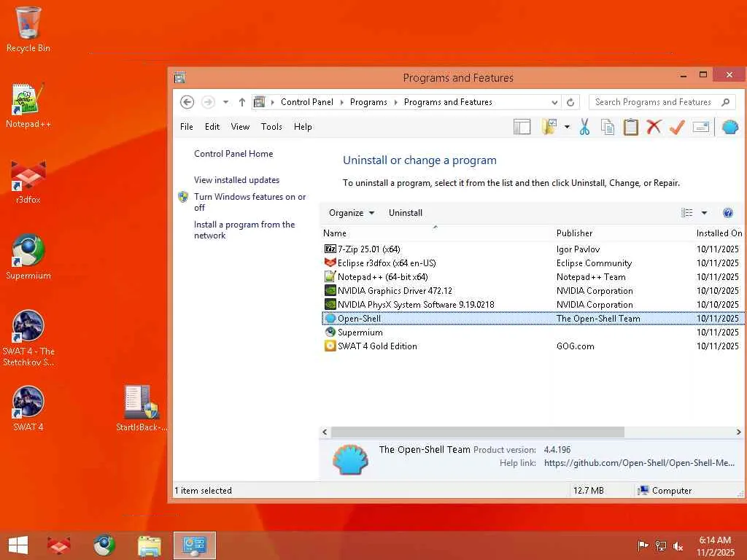Click the Action Center flag tray icon

[643, 545]
